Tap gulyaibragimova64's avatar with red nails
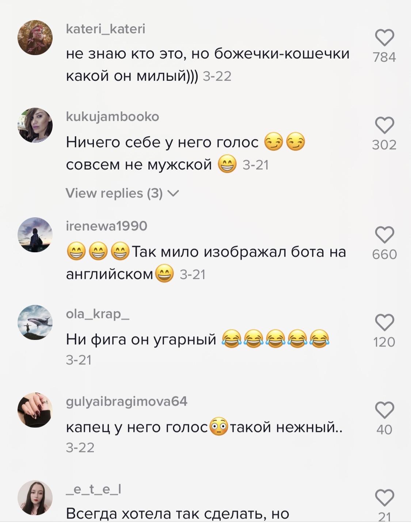Image resolution: width=411 pixels, height=532 pixels. [x=35, y=410]
